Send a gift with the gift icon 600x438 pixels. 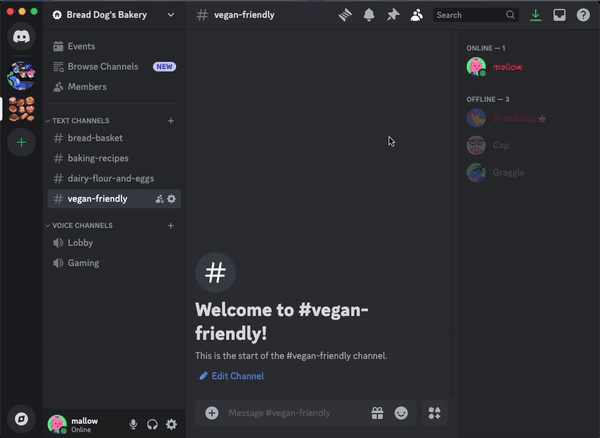coord(377,413)
